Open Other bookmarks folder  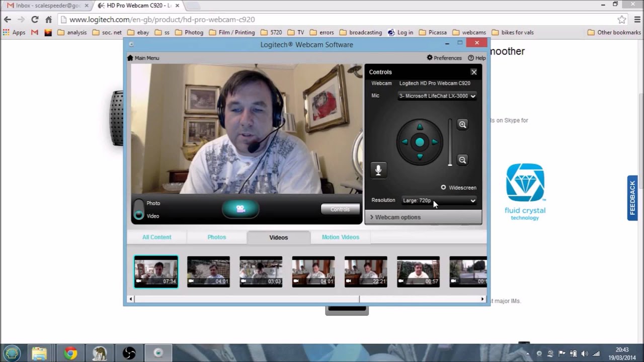point(614,32)
